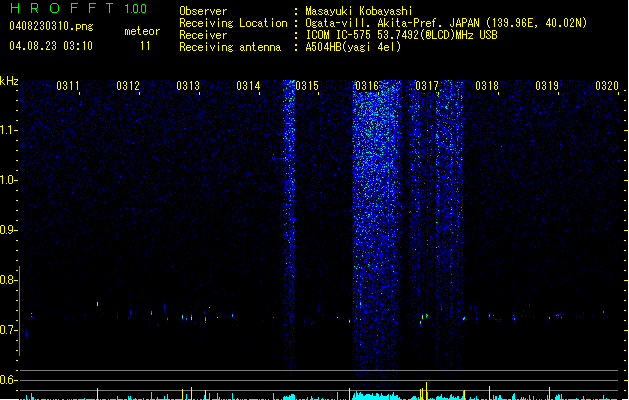Select the filename 0408230310.png
This screenshot has height=400, width=629.
tap(51, 26)
